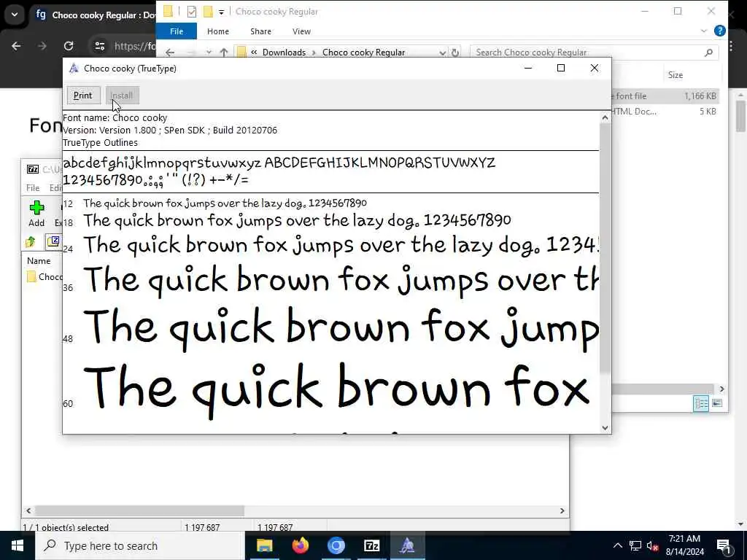Show hidden system tray icons
Image resolution: width=747 pixels, height=560 pixels.
(617, 545)
